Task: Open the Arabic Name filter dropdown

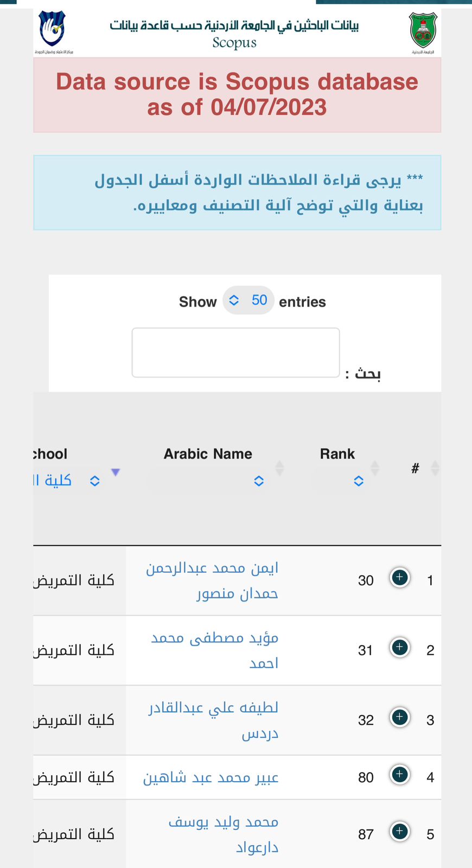Action: (208, 481)
